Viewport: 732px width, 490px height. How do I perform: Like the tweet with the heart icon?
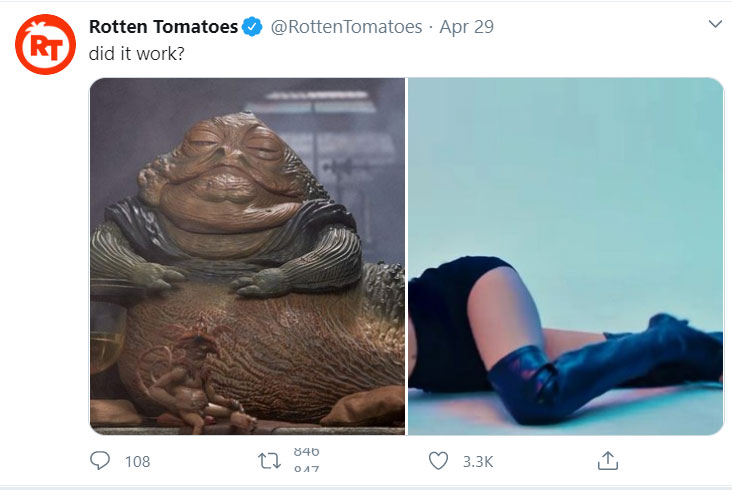pos(437,461)
